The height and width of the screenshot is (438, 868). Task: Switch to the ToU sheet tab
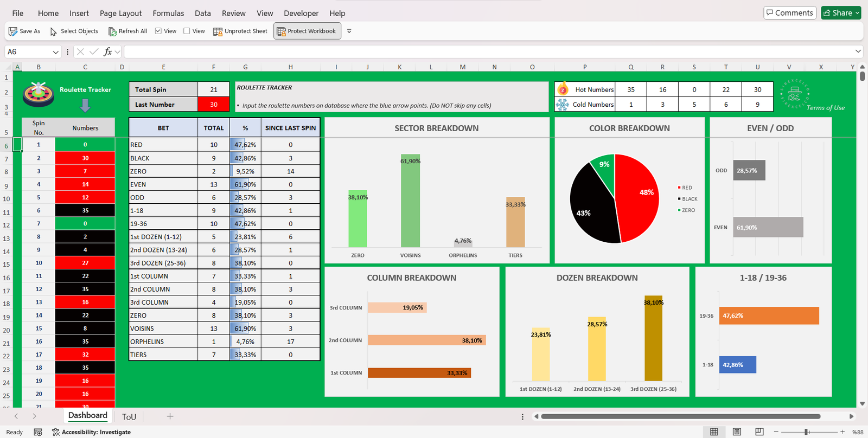coord(129,416)
